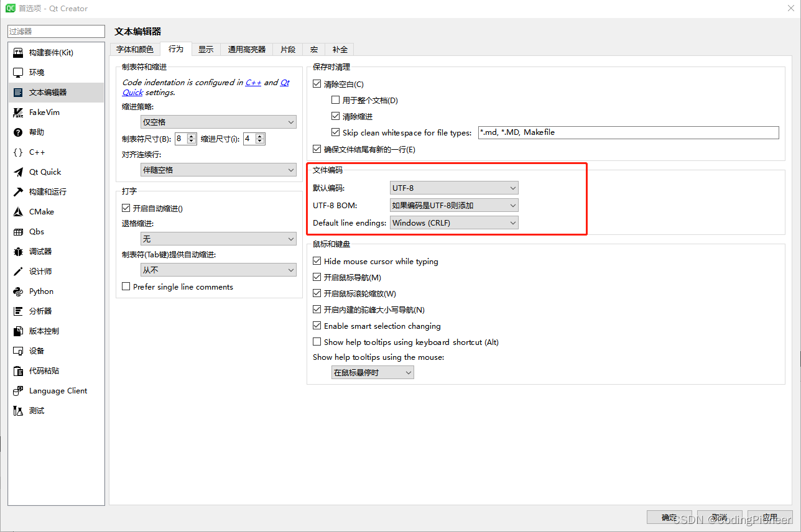This screenshot has width=801, height=532.
Task: Open the 调试器 bug icon
Action: tap(18, 252)
